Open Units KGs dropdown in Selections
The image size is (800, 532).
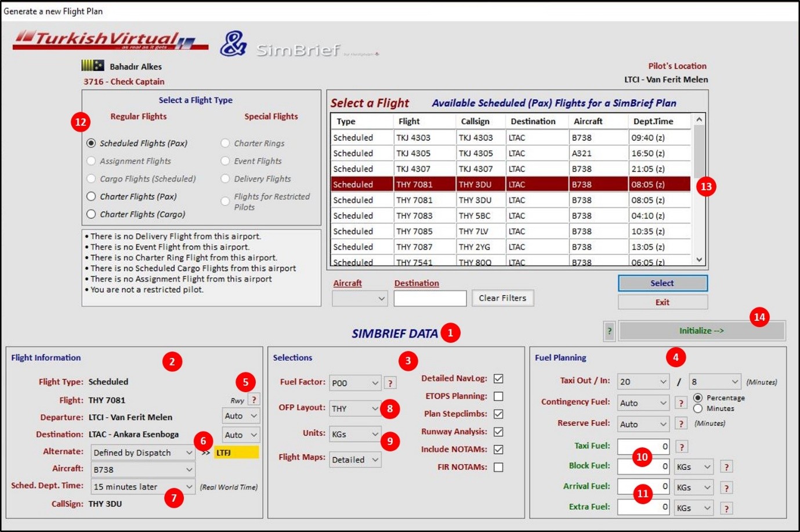pyautogui.click(x=355, y=433)
